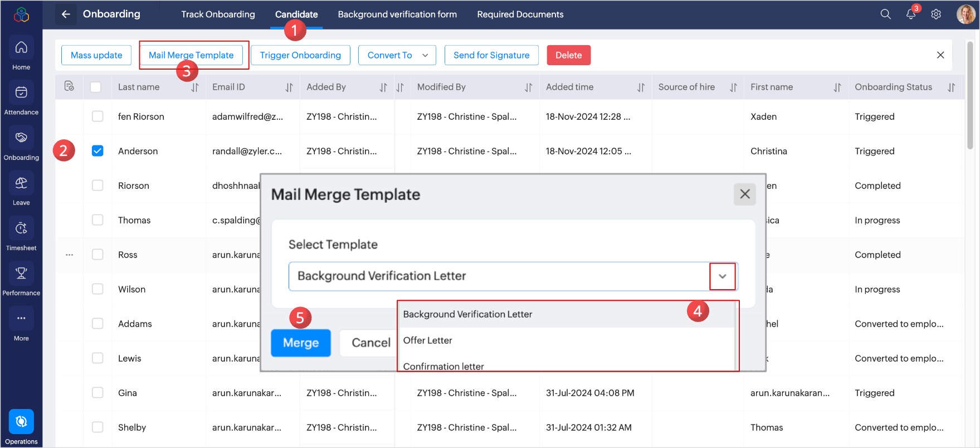Expand the Convert To dropdown
Image resolution: width=980 pixels, height=448 pixels.
[397, 55]
